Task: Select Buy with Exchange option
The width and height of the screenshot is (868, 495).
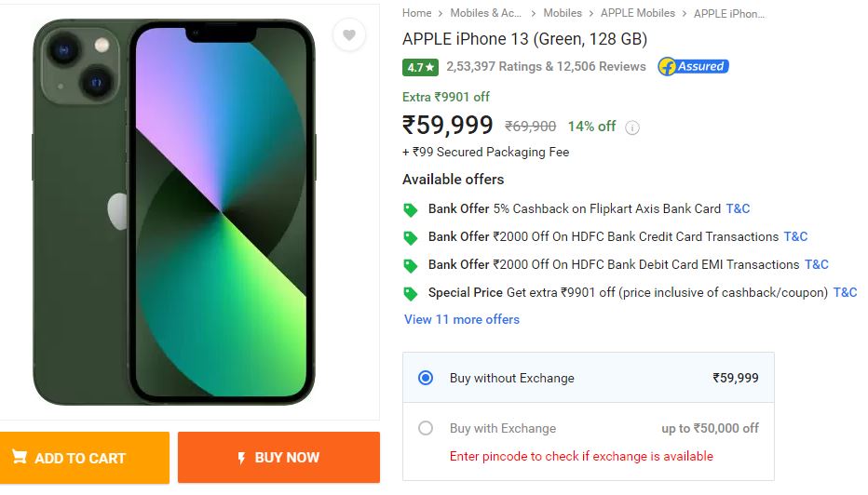Action: tap(426, 428)
